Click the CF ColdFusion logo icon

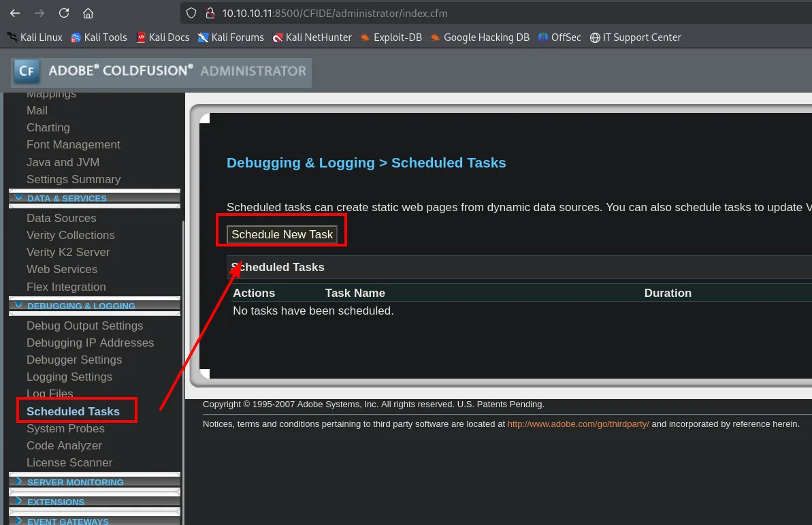tap(27, 71)
